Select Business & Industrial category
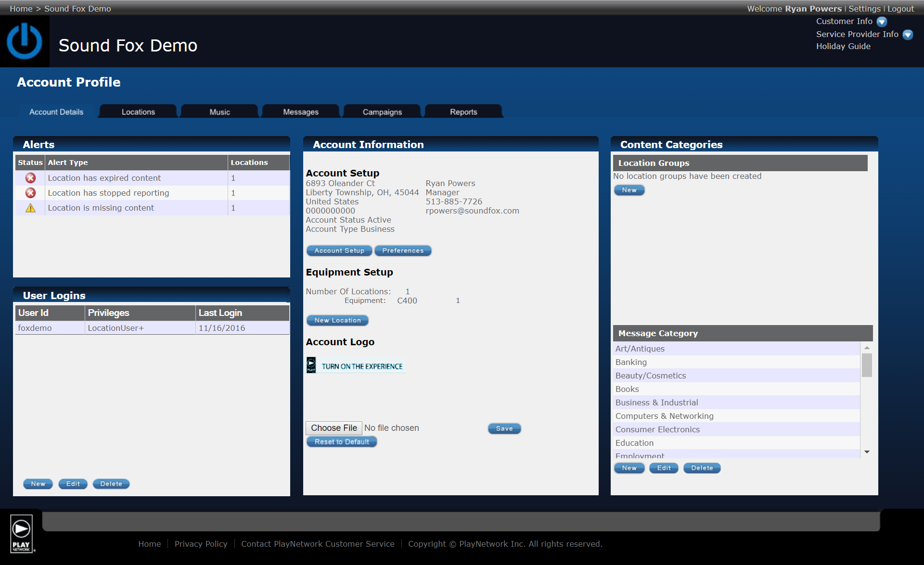Screen dimensions: 924x565 736,402
